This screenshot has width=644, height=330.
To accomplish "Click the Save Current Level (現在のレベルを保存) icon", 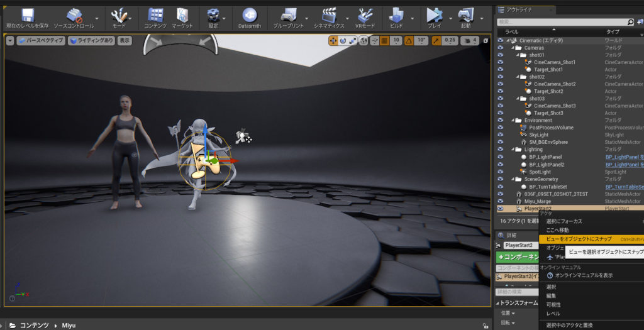I will click(x=28, y=15).
